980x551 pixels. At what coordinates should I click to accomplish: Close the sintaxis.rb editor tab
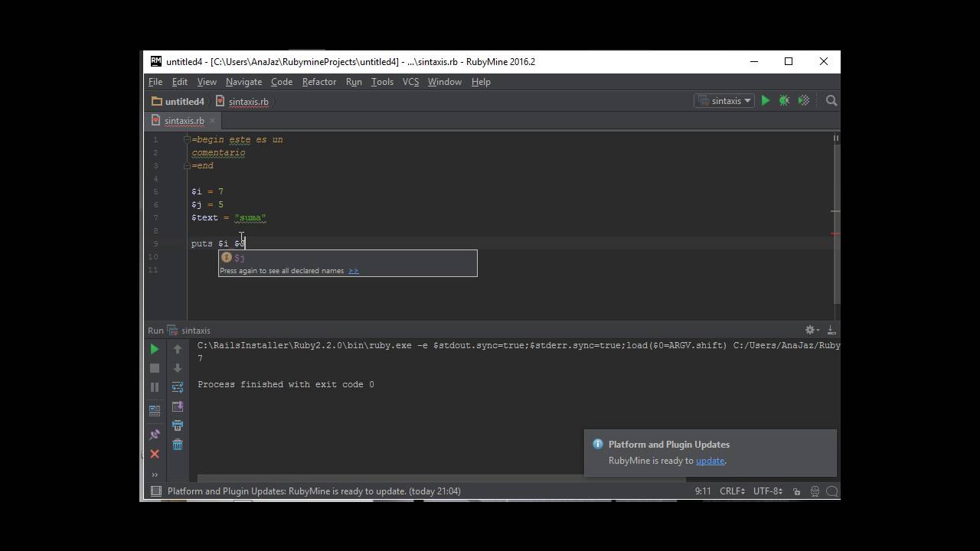click(x=213, y=121)
